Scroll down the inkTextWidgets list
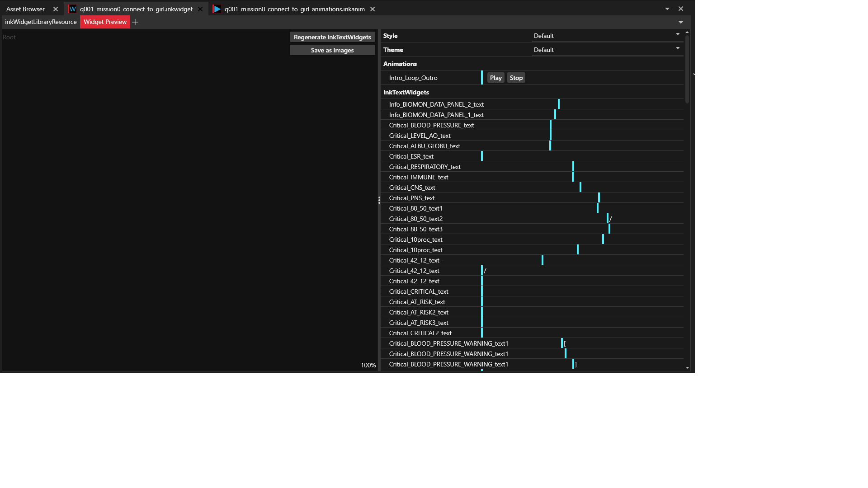 click(687, 368)
